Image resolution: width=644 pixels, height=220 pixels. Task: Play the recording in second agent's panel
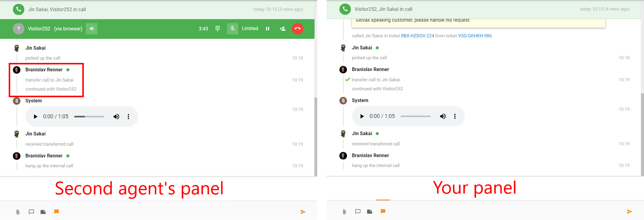click(35, 116)
